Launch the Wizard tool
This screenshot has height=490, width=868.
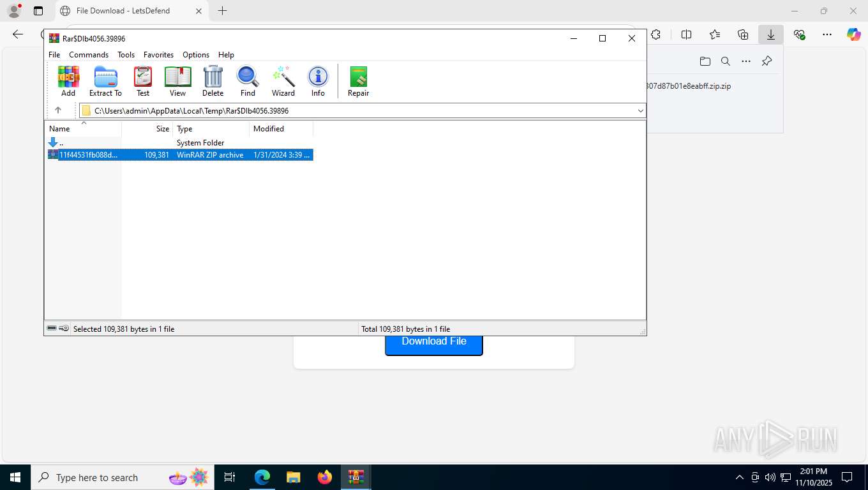283,81
